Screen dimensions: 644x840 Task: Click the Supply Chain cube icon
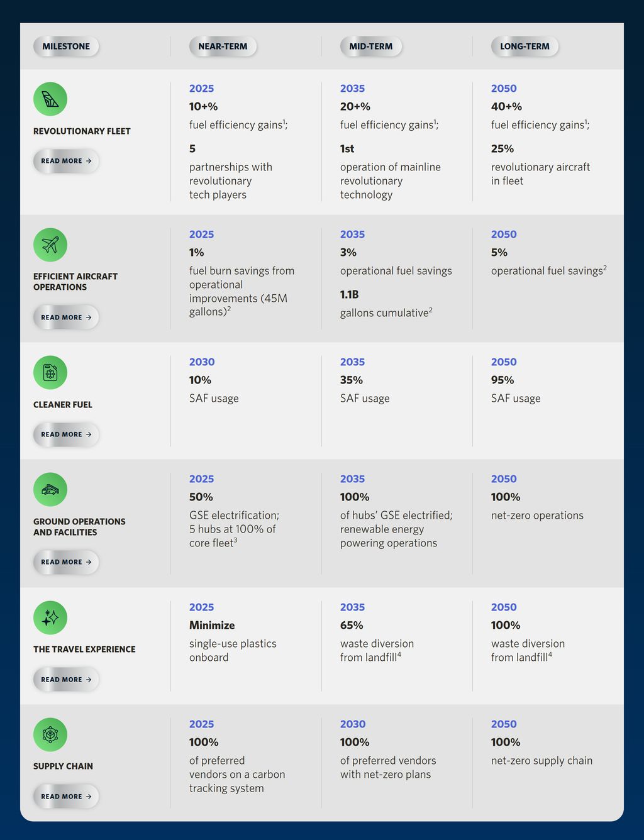50,734
